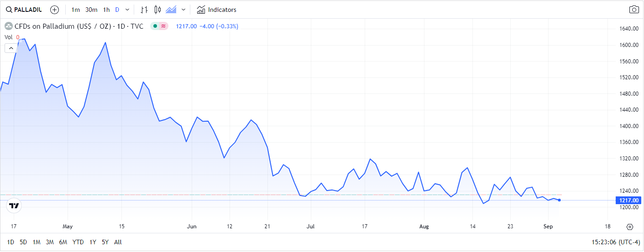Select the 1D date range
644x252 pixels.
(x=11, y=242)
